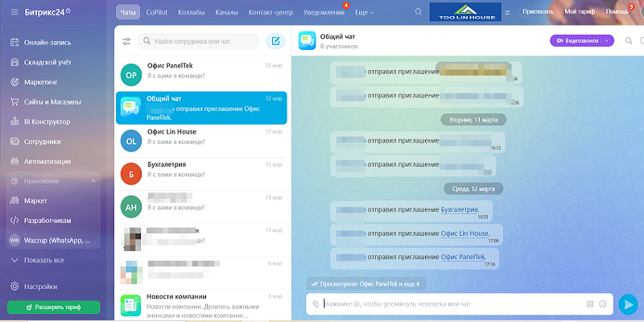The width and height of the screenshot is (644, 322).
Task: Open the apps grid icon in the message box
Action: pyautogui.click(x=590, y=304)
